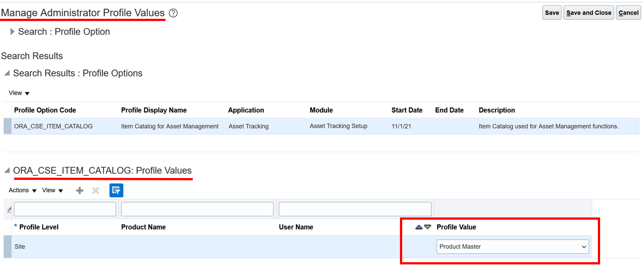Click the sort ascending triangle on Profile Value
This screenshot has height=268, width=644.
(419, 227)
